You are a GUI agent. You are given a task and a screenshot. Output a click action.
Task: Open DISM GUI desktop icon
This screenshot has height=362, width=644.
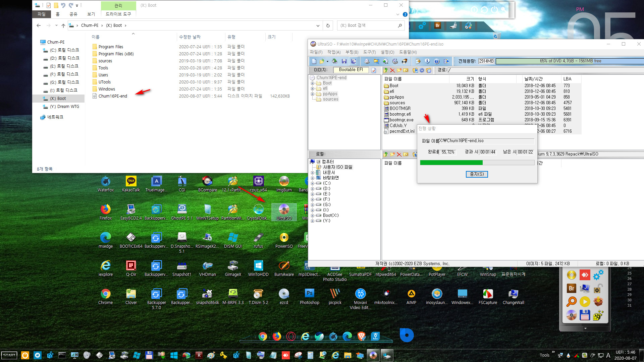tap(233, 240)
